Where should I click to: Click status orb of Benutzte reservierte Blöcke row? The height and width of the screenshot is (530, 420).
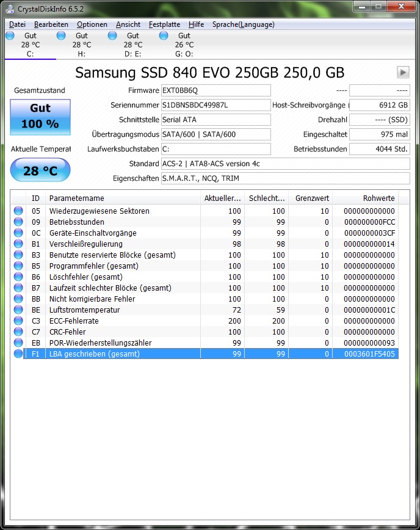pyautogui.click(x=18, y=255)
